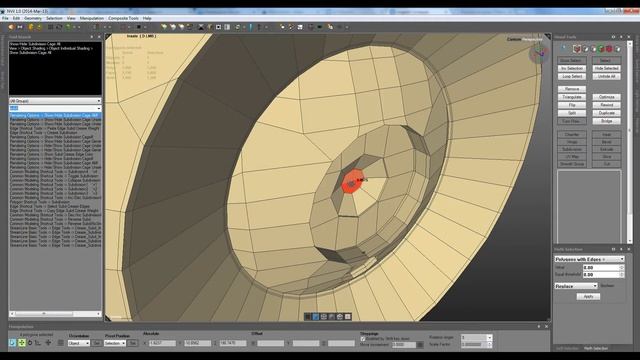Viewport: 640px width, 360px height.
Task: Click the Triangulate button
Action: point(571,97)
